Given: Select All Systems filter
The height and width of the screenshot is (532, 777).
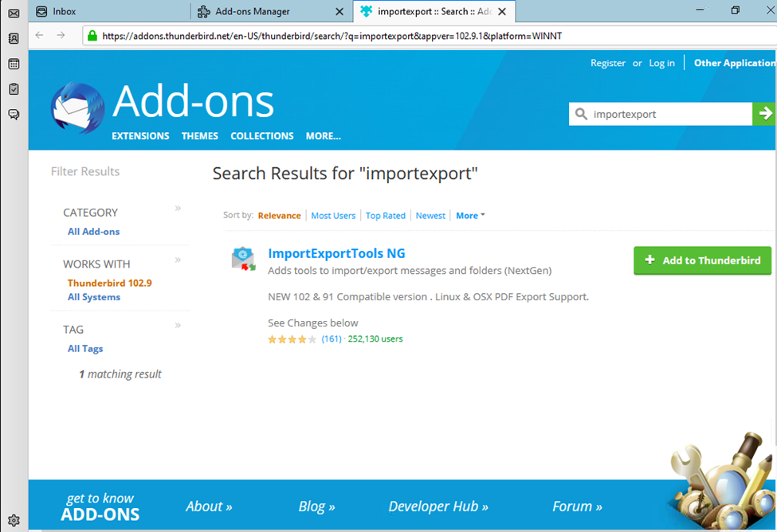Looking at the screenshot, I should (94, 297).
